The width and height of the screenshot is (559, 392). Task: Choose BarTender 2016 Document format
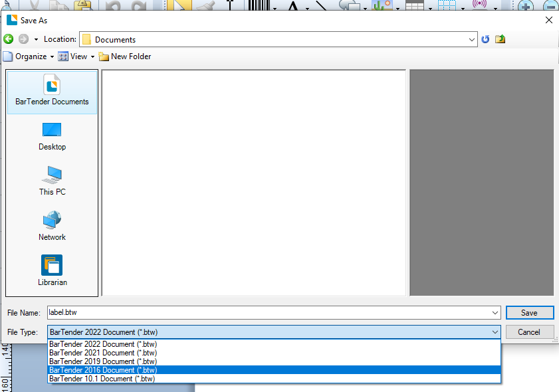coord(274,370)
